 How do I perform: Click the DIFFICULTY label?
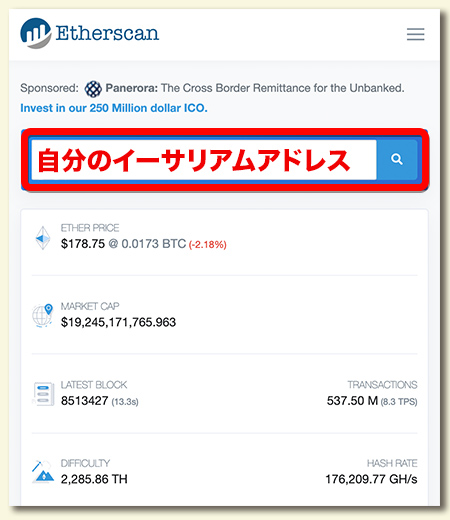(x=85, y=463)
